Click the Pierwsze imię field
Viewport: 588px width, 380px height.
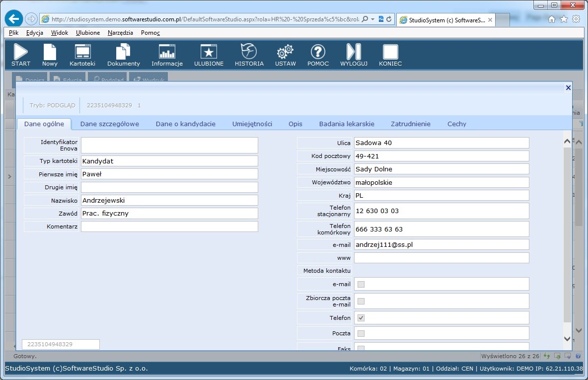point(169,174)
